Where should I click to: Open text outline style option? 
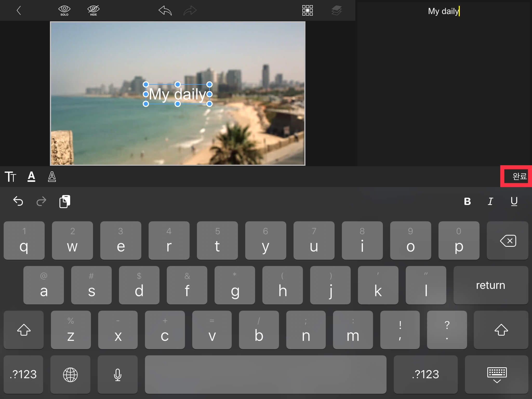tap(52, 177)
